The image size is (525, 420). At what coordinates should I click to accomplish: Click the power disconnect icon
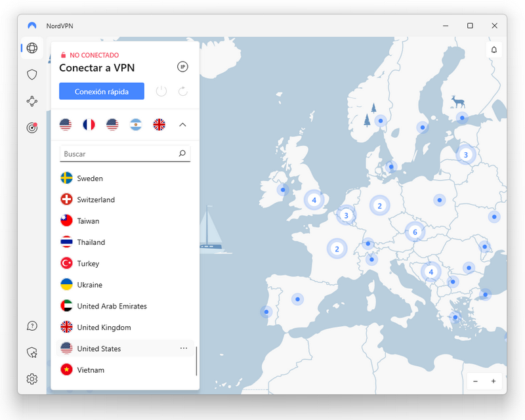pyautogui.click(x=161, y=91)
